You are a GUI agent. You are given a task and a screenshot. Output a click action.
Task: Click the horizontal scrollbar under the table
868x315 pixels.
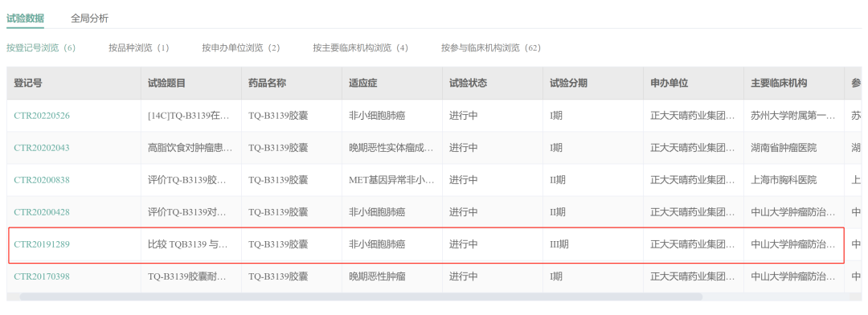pos(361,297)
